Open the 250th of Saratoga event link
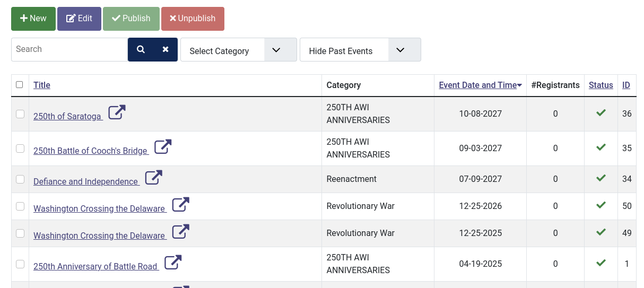This screenshot has height=288, width=644. coord(68,116)
